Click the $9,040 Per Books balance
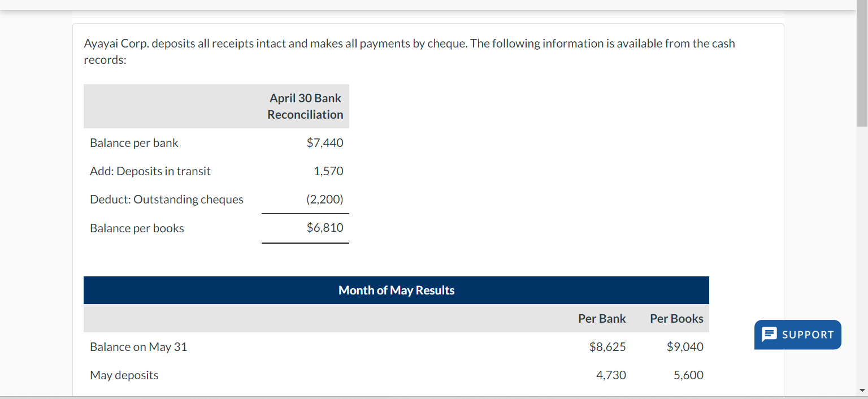Screen dimensions: 868x399 685,346
